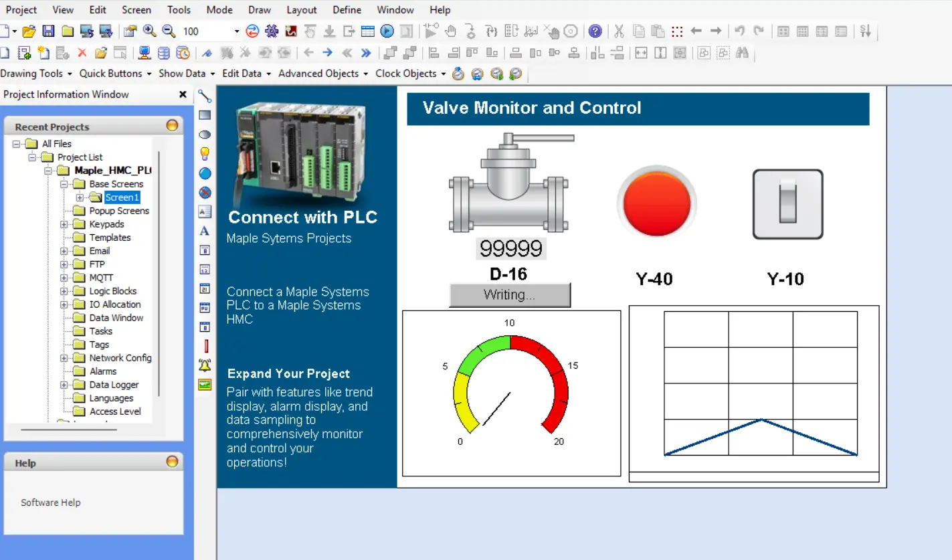The height and width of the screenshot is (560, 952).
Task: Click the Zoom In magnifier icon
Action: point(149,31)
